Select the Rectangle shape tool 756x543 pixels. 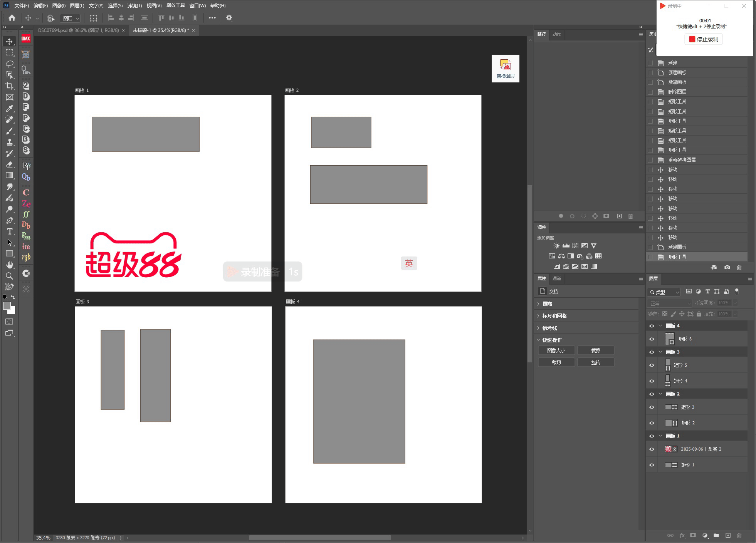[9, 254]
